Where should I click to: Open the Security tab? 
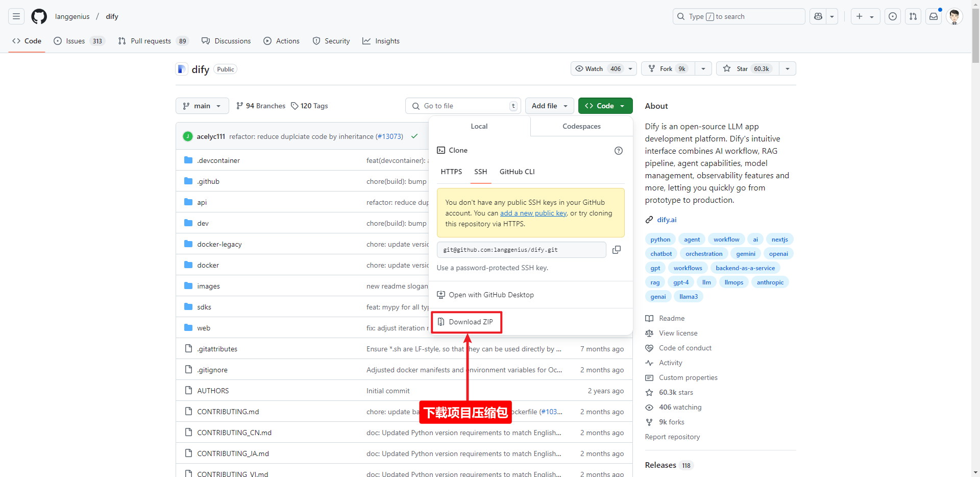(x=331, y=41)
